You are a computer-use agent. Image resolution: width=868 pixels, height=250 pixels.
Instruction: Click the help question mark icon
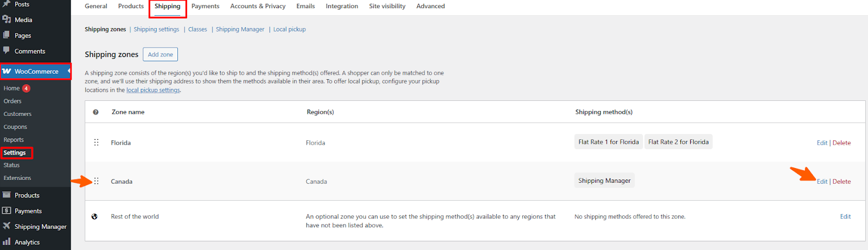coord(95,112)
